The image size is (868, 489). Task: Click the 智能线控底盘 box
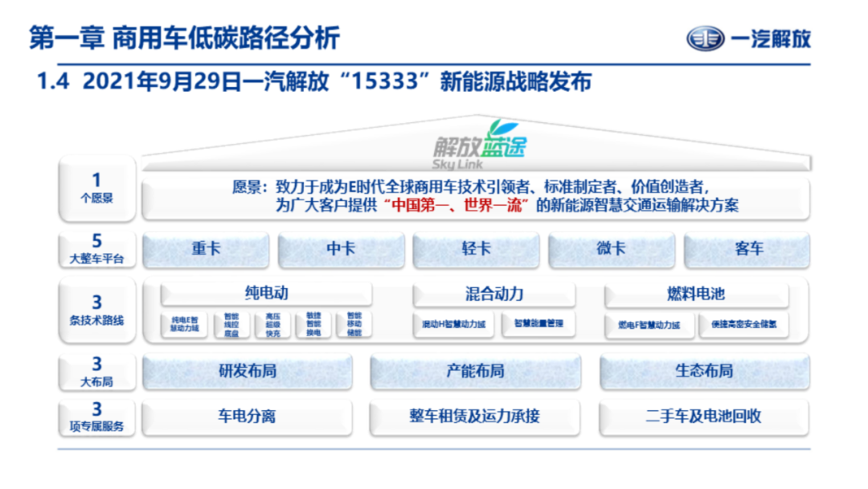point(231,324)
